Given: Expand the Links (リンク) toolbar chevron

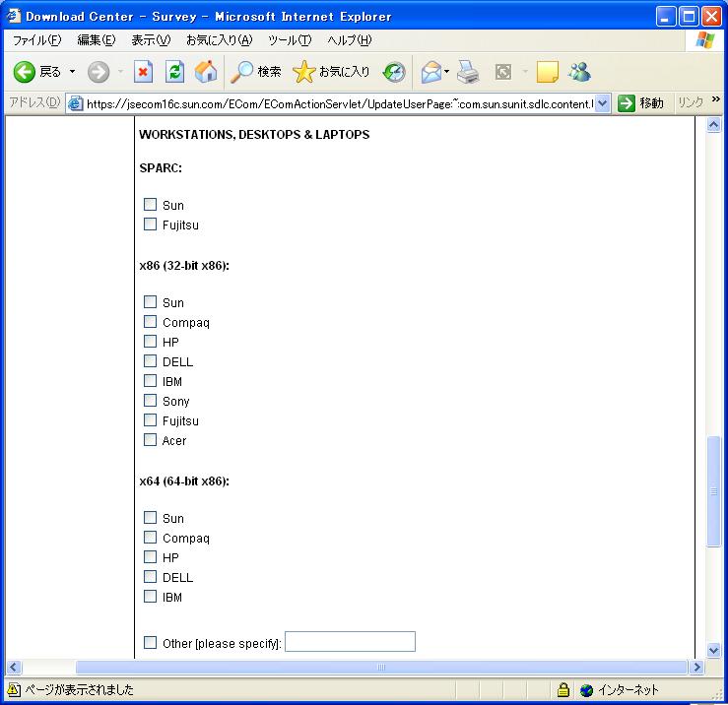Looking at the screenshot, I should pyautogui.click(x=715, y=99).
